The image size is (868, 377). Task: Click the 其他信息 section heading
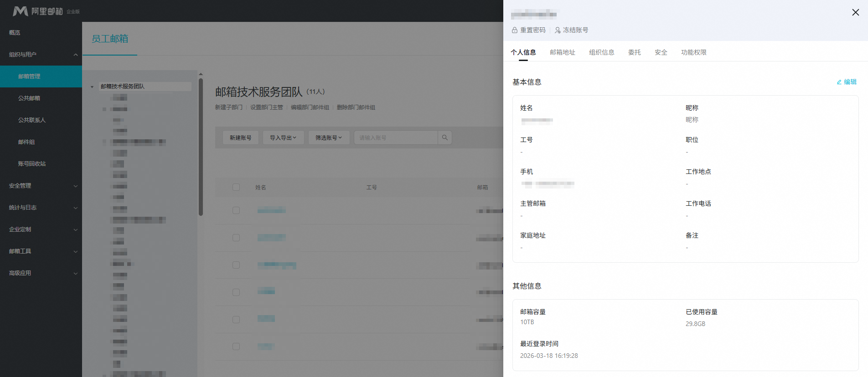(527, 286)
